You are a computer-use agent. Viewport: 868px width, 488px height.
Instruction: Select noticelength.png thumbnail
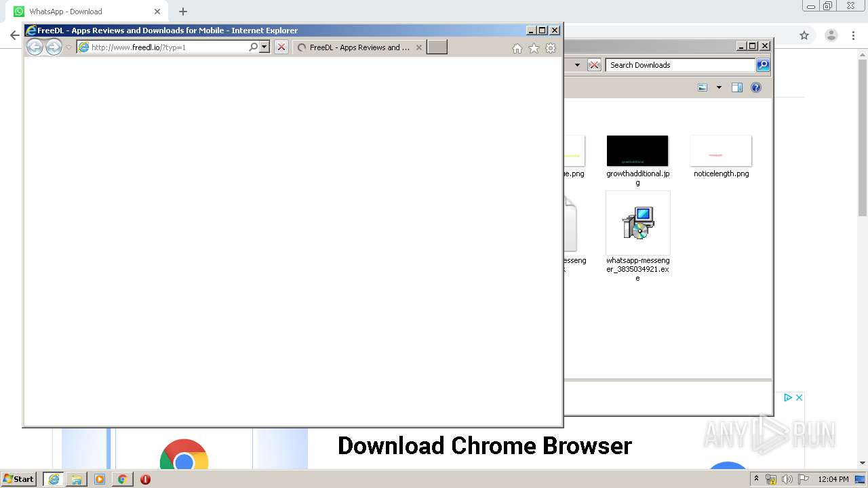coord(721,150)
